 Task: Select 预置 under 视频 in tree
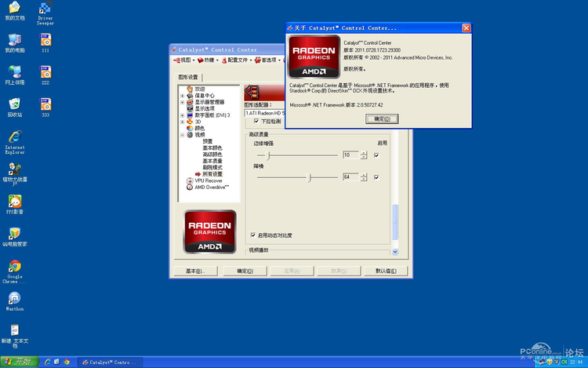coord(208,141)
